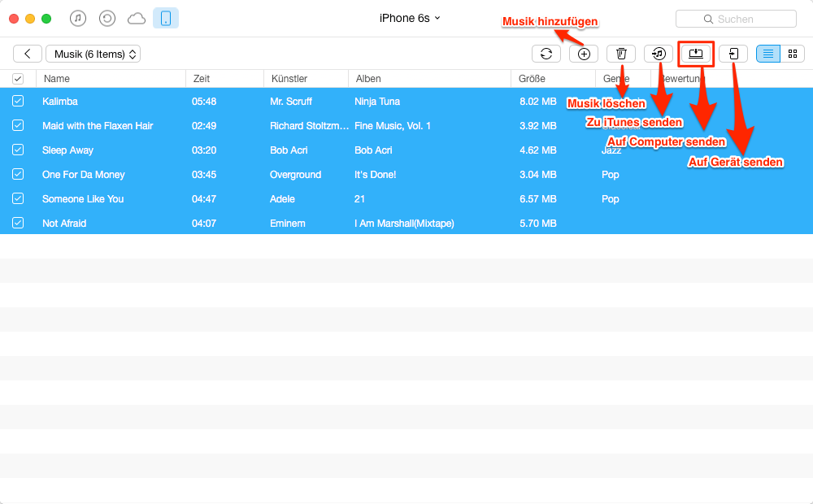Click the duration 03:20
This screenshot has height=504, width=813.
click(x=204, y=150)
